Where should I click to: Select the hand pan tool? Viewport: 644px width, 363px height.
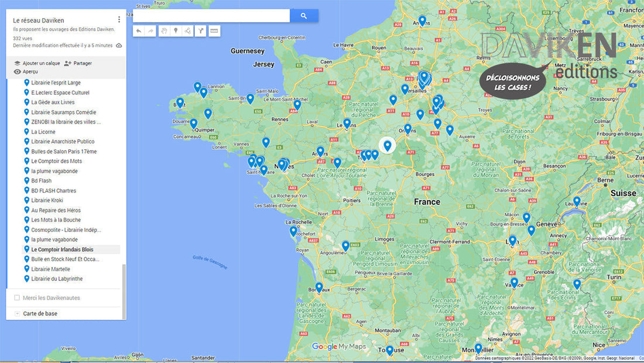click(x=164, y=31)
